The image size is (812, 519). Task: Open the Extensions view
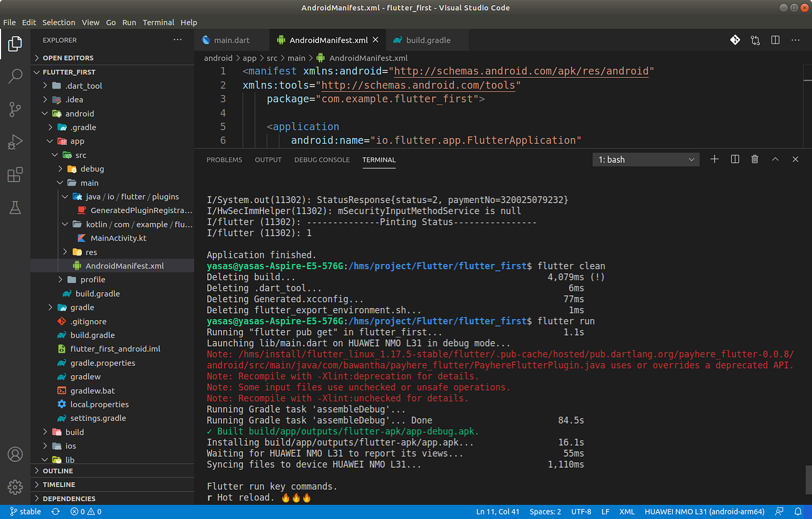pyautogui.click(x=15, y=175)
